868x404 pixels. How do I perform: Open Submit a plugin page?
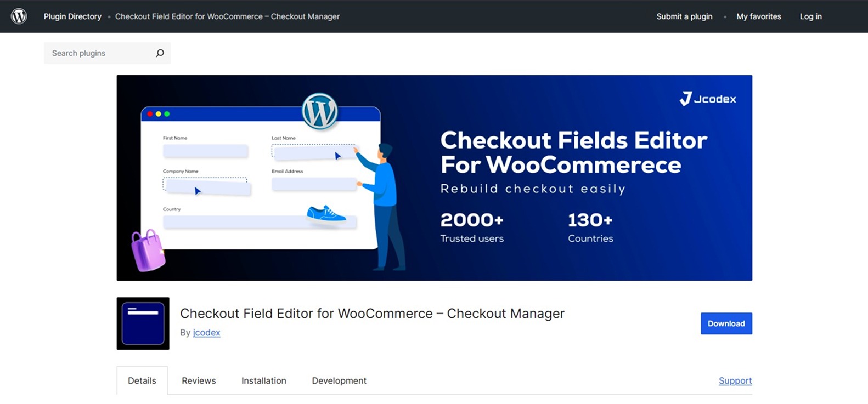(x=684, y=16)
